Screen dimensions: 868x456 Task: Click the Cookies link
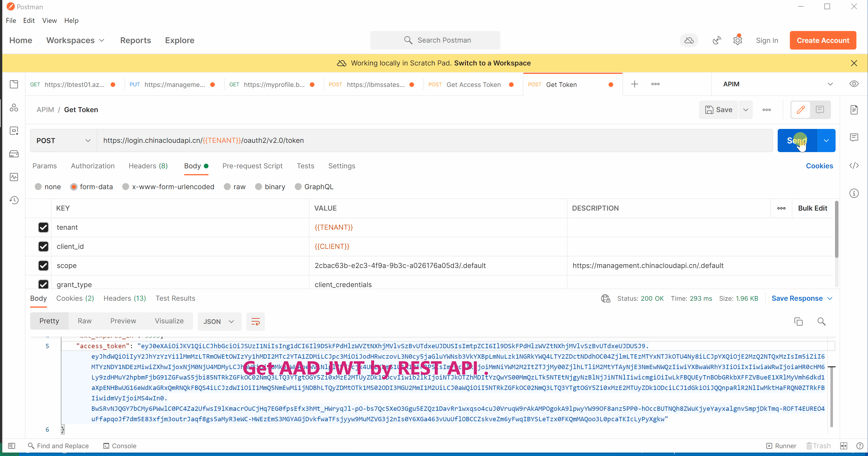(819, 166)
